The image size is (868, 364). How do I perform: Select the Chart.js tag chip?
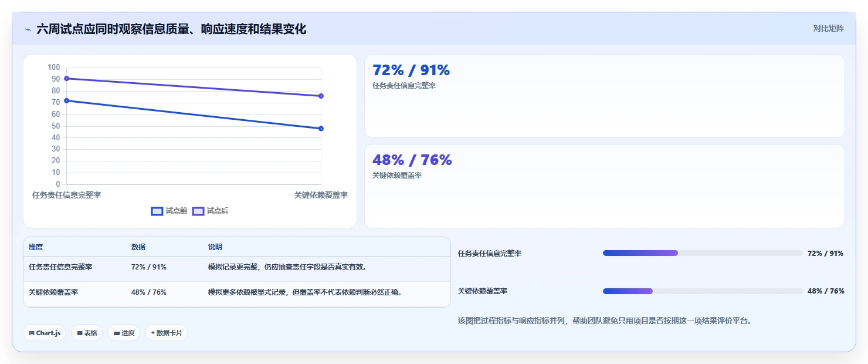coord(45,333)
